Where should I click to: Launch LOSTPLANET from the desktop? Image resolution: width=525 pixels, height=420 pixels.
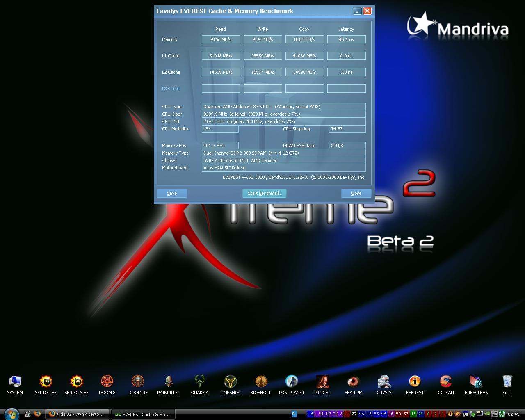[x=292, y=385]
